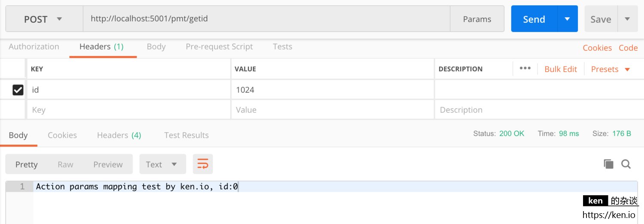Switch to Preview view mode
Screen dimensions: 644x224
(x=108, y=164)
